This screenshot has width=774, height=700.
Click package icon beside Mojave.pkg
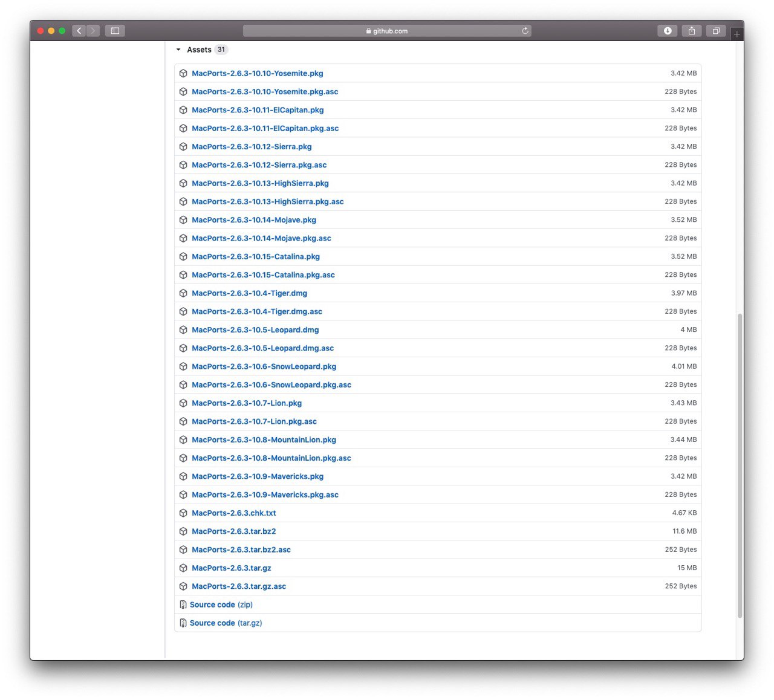tap(183, 220)
